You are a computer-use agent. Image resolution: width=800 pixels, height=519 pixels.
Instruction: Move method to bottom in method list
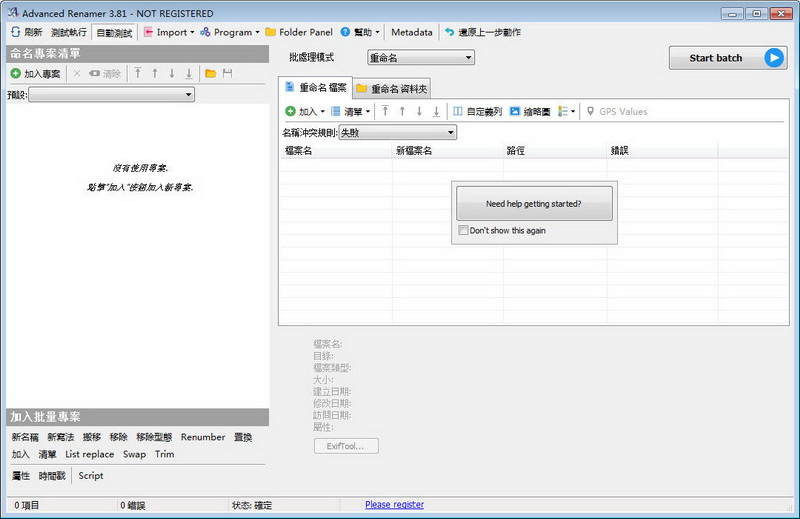coord(189,73)
